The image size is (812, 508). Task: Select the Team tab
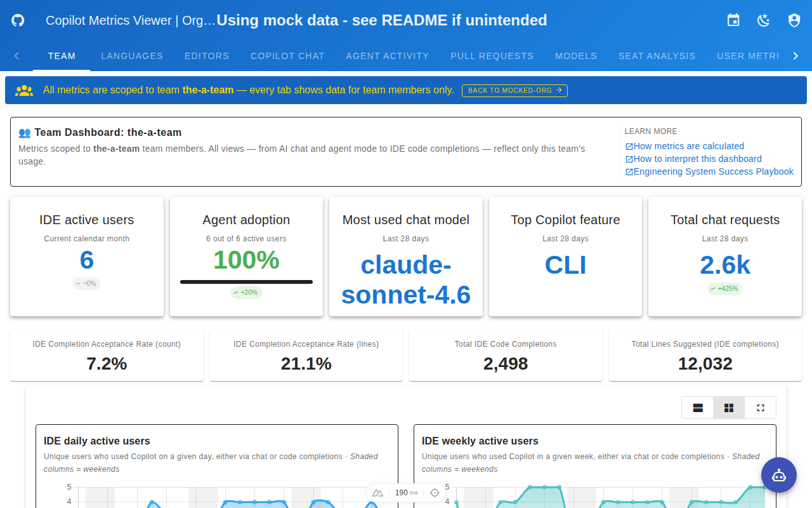62,56
